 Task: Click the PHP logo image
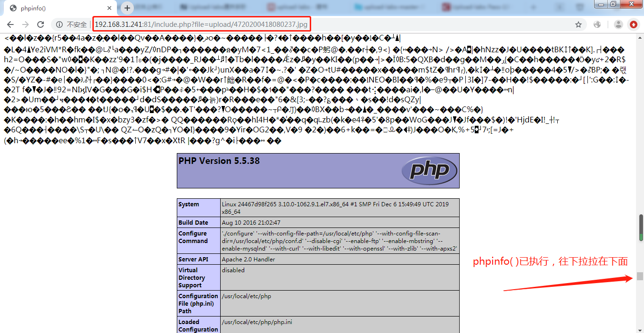coord(429,170)
